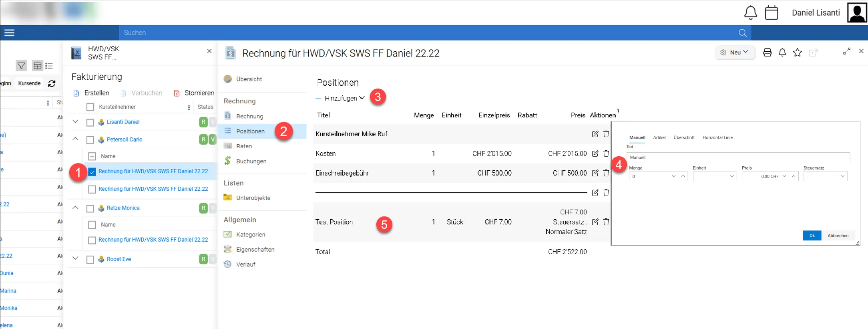
Task: Open Raten in the Rechnung menu
Action: (x=244, y=146)
